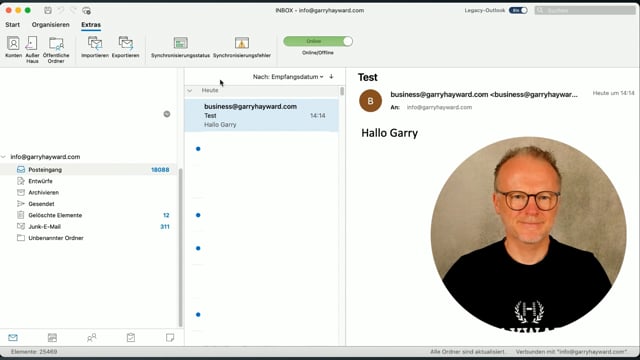Viewport: 640px width, 360px height.
Task: Open the Nach: Empfangsdatum sort dropdown
Action: coord(288,77)
